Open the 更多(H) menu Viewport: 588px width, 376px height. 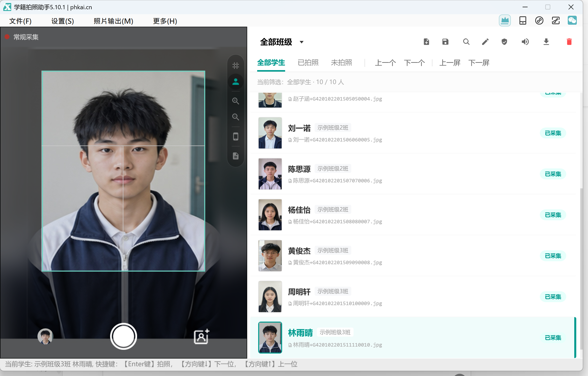(x=165, y=21)
